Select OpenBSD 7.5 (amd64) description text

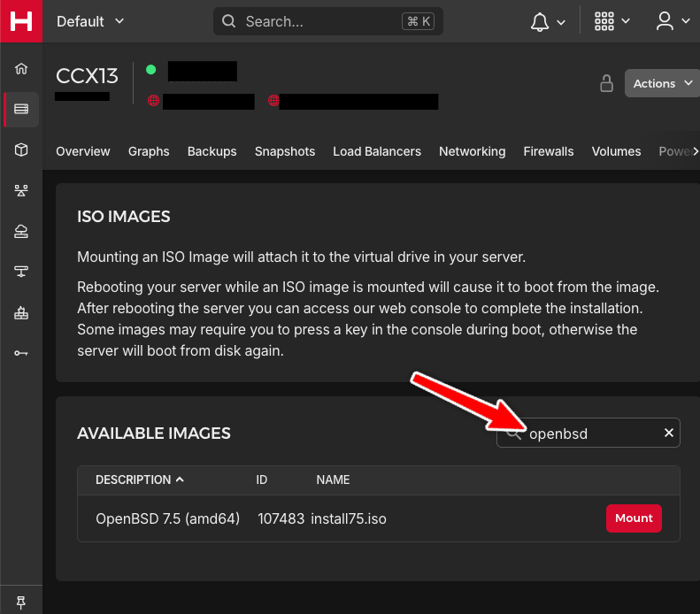coord(168,518)
